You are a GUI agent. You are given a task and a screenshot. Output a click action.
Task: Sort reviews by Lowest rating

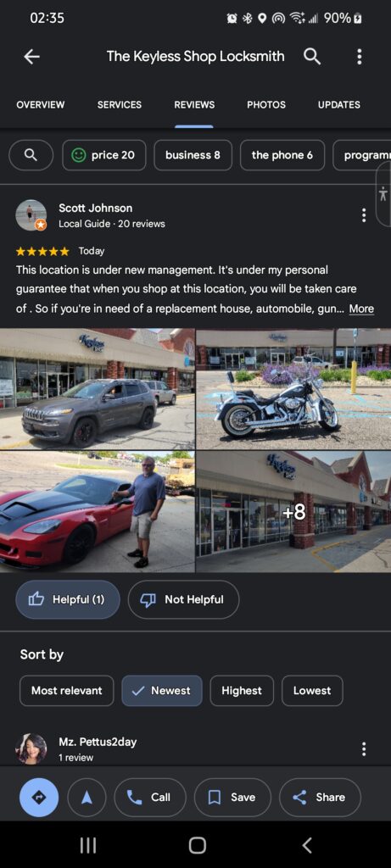tap(312, 690)
